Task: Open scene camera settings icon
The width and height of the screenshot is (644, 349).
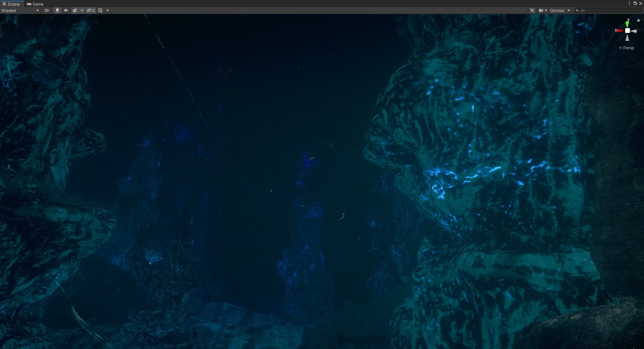Action: click(541, 10)
